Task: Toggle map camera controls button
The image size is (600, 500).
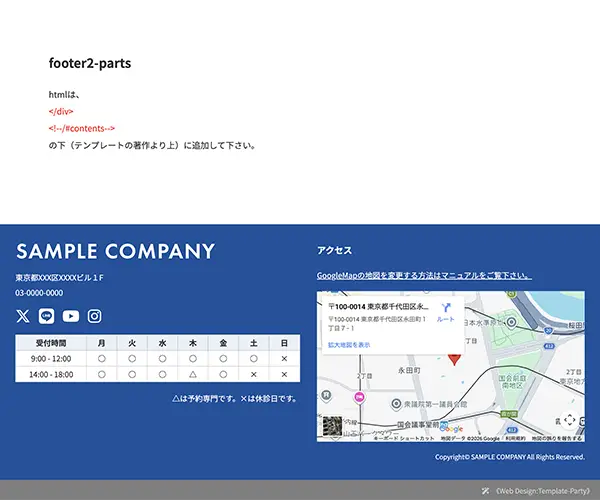Action: click(x=568, y=420)
